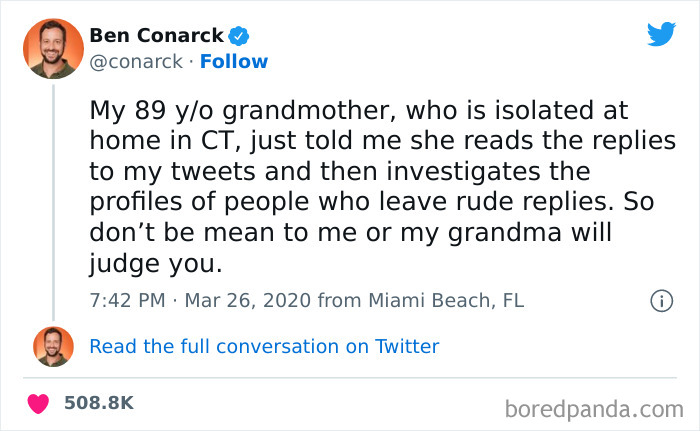Viewport: 700px width, 431px height.
Task: Click the vertical thread line between avatars
Action: [53, 200]
